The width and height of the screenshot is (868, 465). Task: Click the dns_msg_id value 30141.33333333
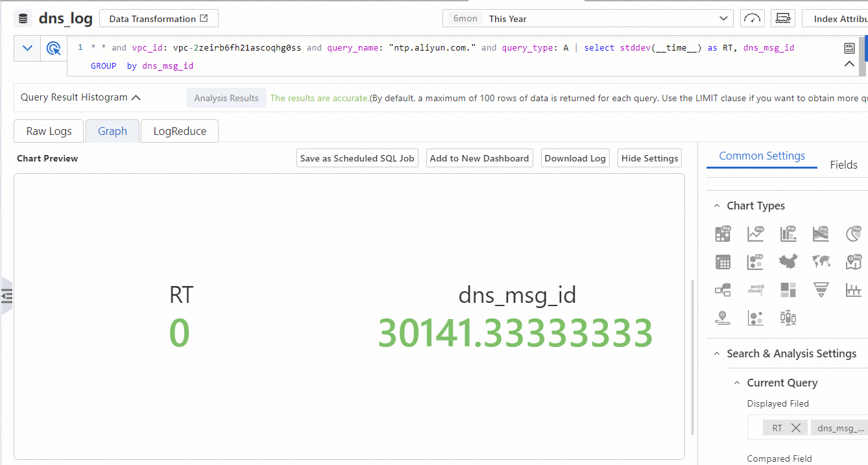pyautogui.click(x=515, y=333)
